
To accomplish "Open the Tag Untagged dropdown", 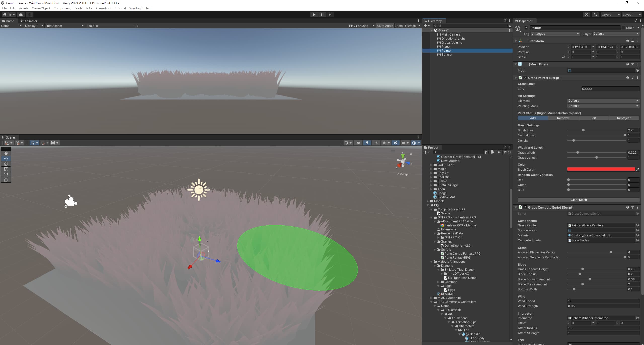I will [x=555, y=34].
